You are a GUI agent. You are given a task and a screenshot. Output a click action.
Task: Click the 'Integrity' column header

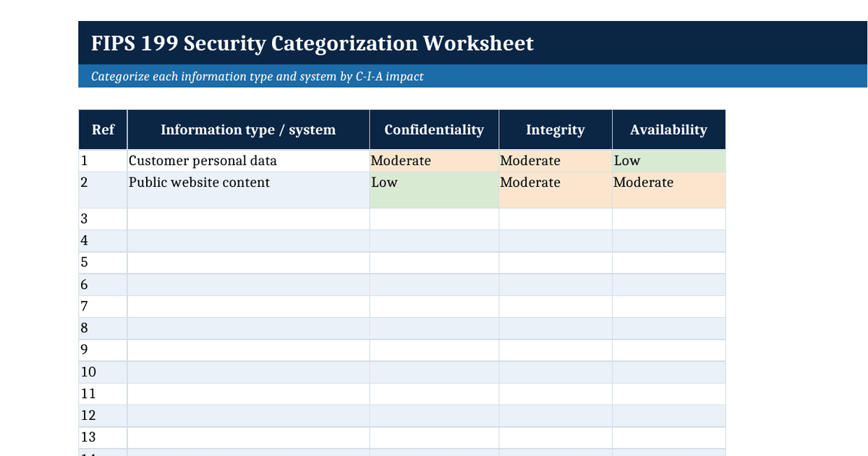click(556, 130)
